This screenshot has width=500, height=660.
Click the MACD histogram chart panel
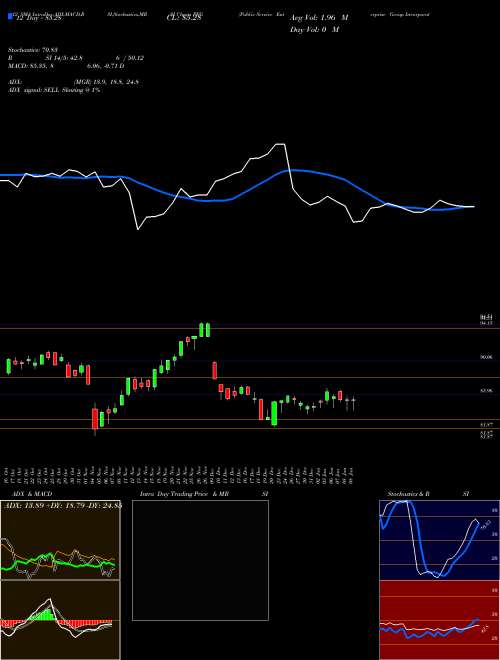click(60, 620)
